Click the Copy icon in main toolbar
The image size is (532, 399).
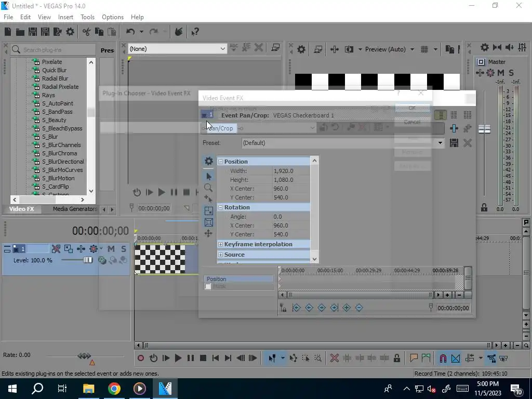pyautogui.click(x=99, y=32)
